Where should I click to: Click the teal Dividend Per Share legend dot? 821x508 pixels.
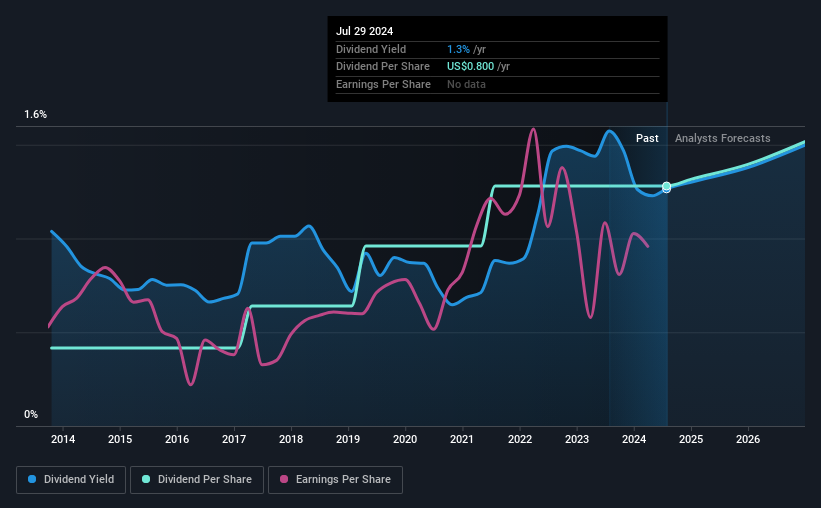click(x=146, y=479)
